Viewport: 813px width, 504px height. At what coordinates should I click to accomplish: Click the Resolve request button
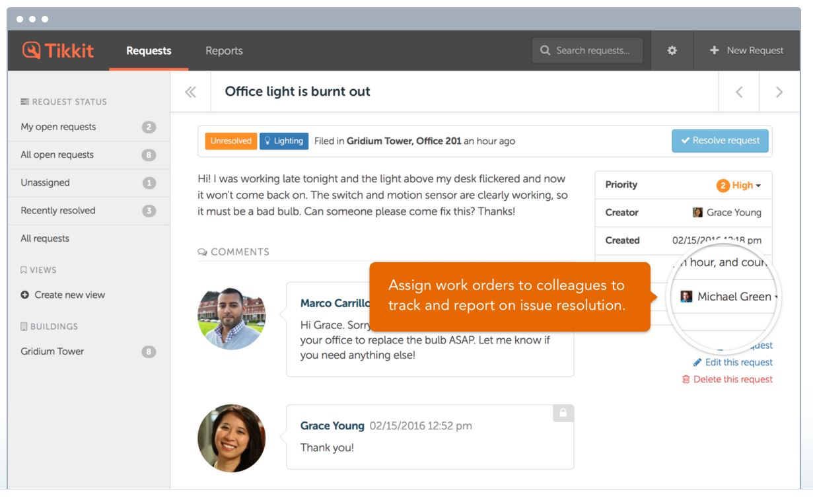coord(720,141)
